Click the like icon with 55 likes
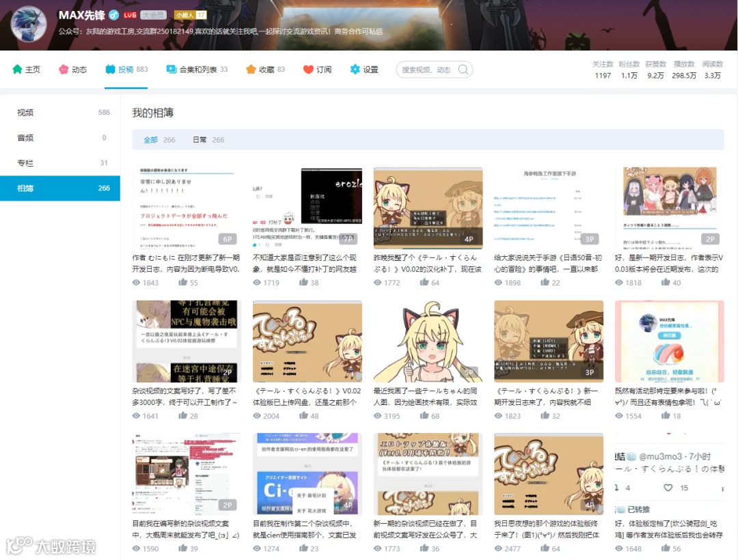Image resolution: width=738 pixels, height=560 pixels. (183, 282)
